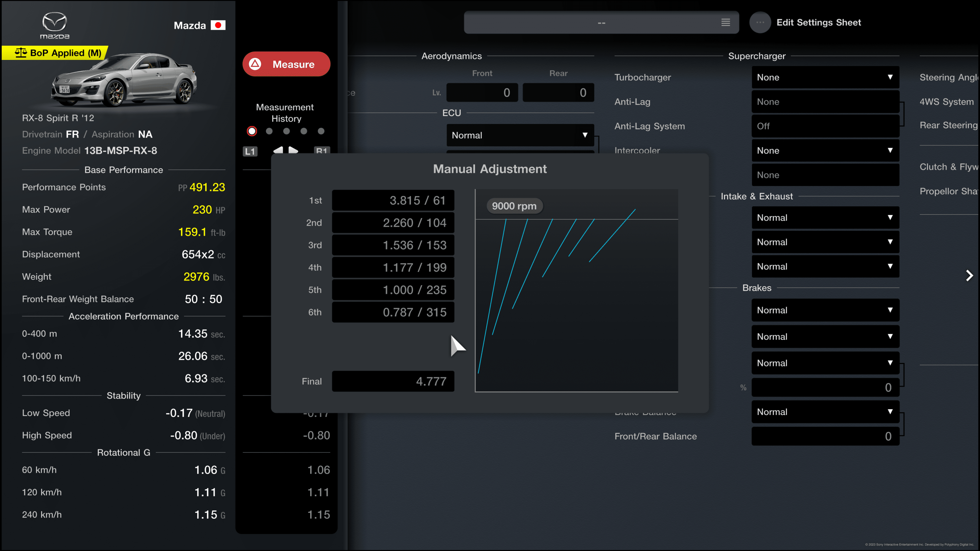The image size is (980, 551).
Task: Click the next measurement right arrow
Action: click(x=293, y=150)
